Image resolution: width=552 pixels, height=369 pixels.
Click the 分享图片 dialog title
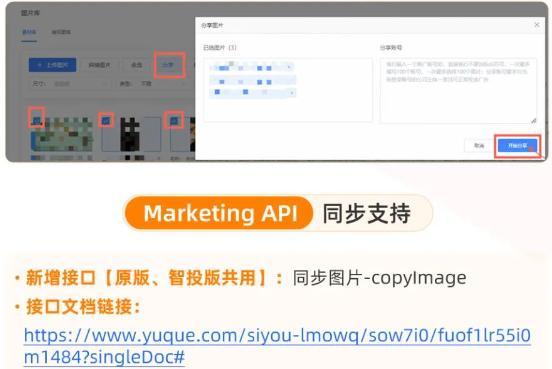212,25
